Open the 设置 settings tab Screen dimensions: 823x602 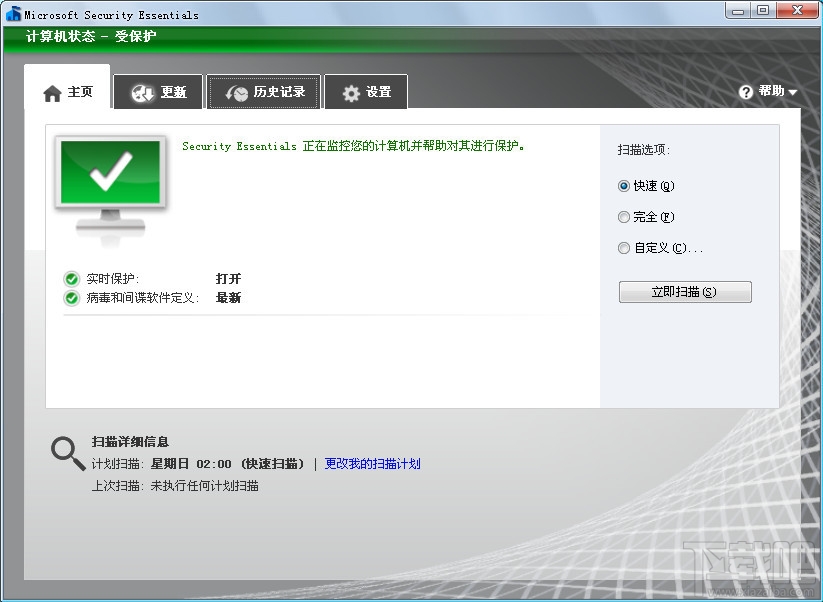366,92
